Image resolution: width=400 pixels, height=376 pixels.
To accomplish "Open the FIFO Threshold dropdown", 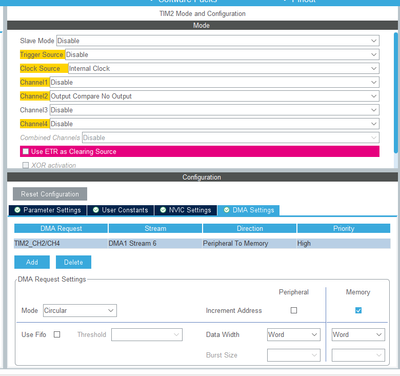I will pyautogui.click(x=147, y=334).
